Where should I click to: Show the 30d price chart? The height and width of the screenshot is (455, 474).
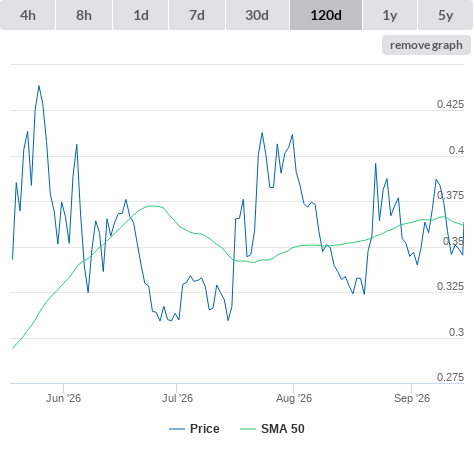[x=257, y=15]
